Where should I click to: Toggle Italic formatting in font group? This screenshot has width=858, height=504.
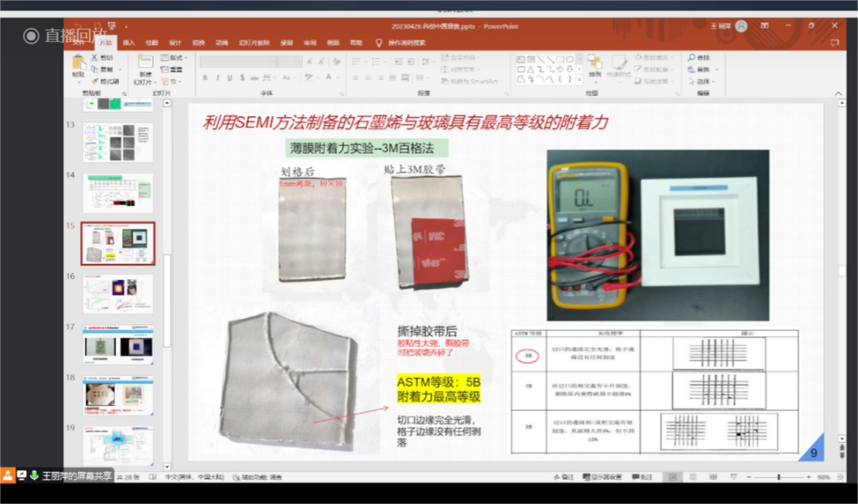tap(217, 78)
